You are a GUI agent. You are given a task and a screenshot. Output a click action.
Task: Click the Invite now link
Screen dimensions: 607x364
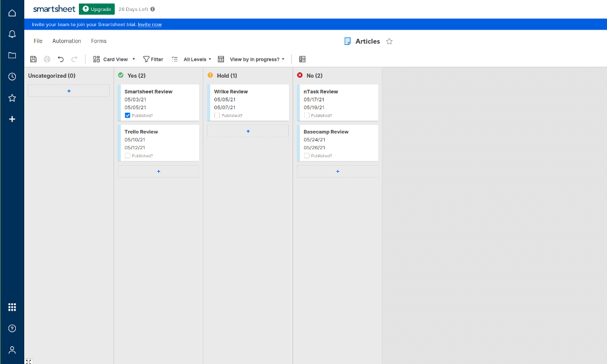[x=150, y=24]
